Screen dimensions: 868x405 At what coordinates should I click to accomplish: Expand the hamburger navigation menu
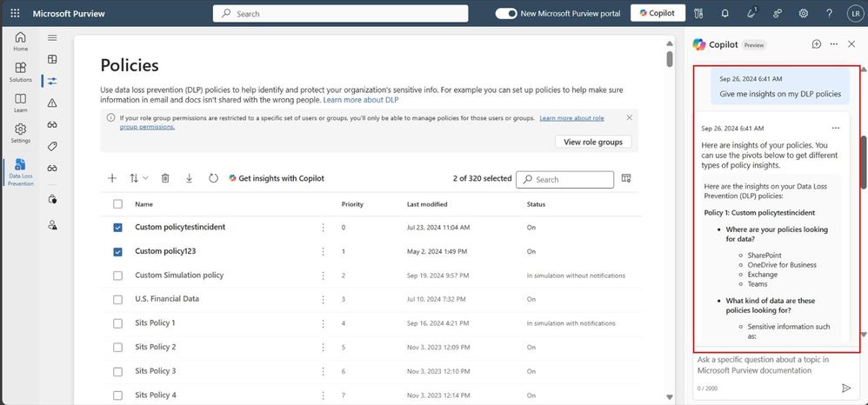52,37
